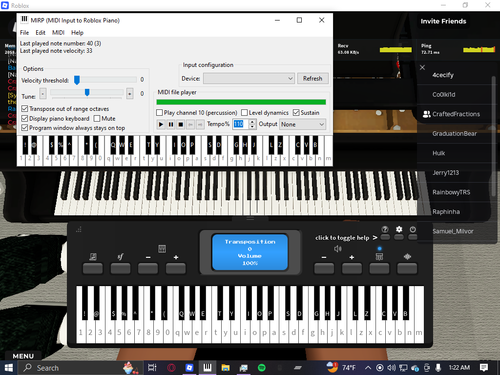Click the Refresh button for devices
The width and height of the screenshot is (500, 375).
click(x=313, y=78)
